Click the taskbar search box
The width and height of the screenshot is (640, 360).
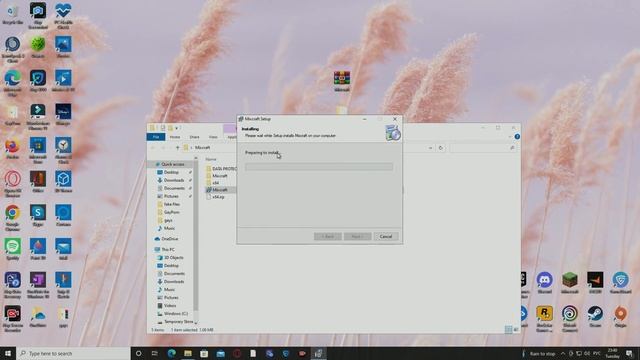click(x=73, y=353)
